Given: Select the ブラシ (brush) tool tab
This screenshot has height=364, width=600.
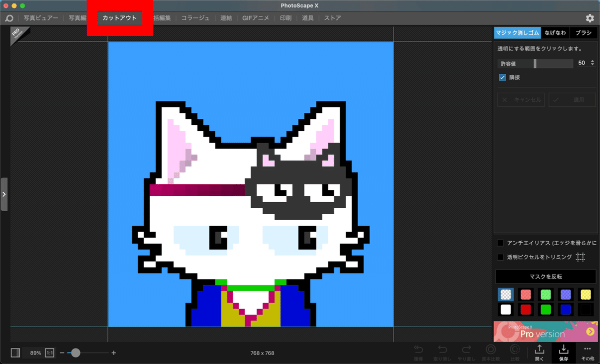Looking at the screenshot, I should click(583, 33).
